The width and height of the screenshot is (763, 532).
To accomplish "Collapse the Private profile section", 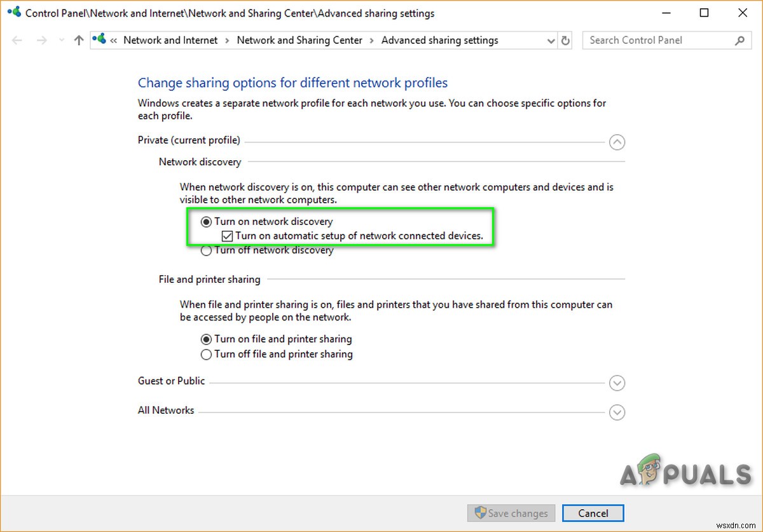I will tap(617, 142).
